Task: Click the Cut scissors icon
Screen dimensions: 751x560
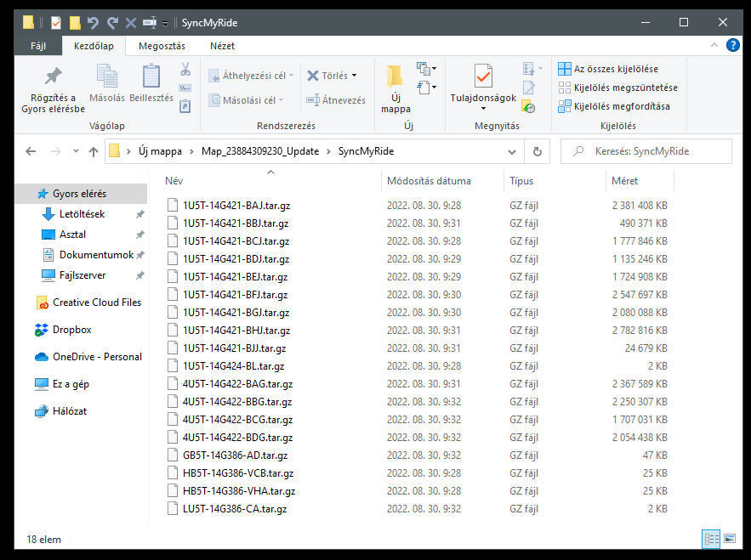Action: tap(185, 69)
